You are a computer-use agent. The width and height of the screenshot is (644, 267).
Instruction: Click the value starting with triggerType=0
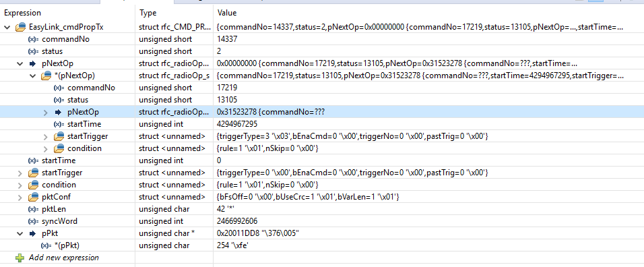pos(352,173)
